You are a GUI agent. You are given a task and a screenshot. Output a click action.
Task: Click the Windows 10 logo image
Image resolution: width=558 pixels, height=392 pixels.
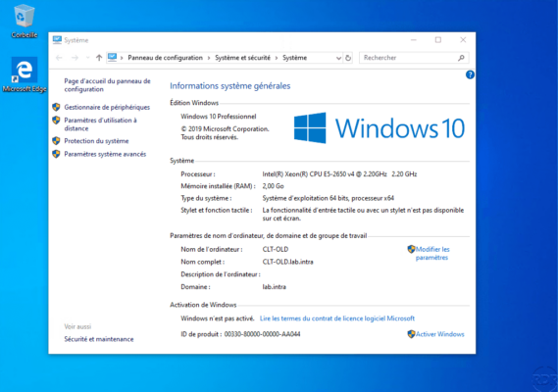click(x=380, y=128)
